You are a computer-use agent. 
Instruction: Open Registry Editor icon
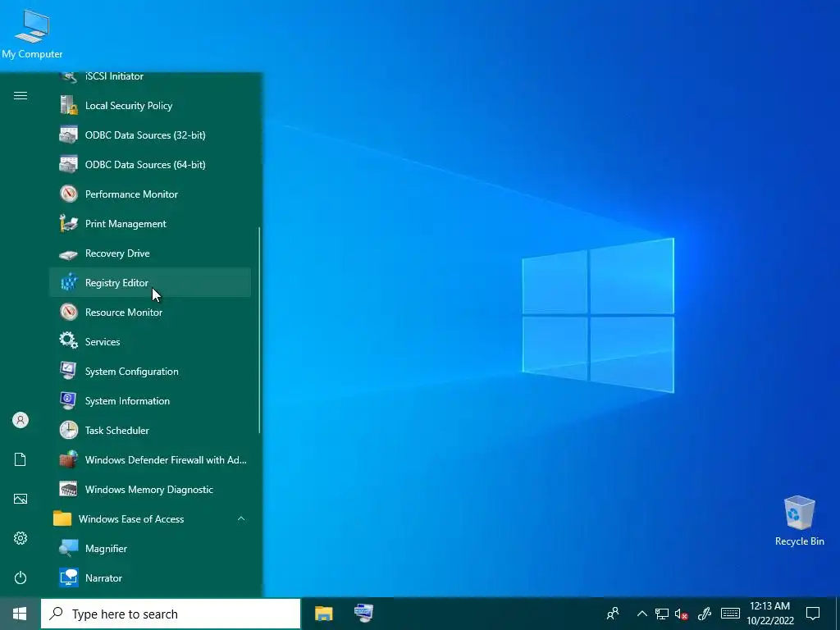coord(69,283)
